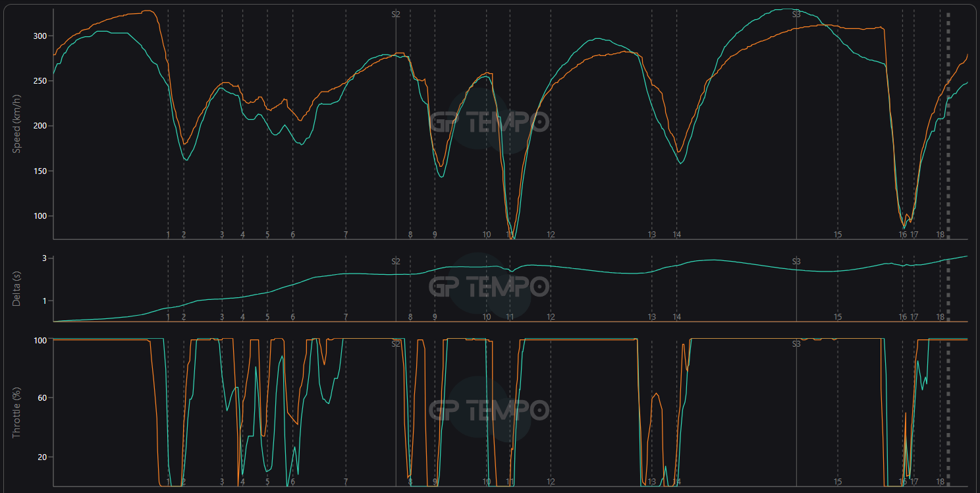The height and width of the screenshot is (493, 980).
Task: Click the turn 12 label on the speed chart
Action: pos(551,235)
